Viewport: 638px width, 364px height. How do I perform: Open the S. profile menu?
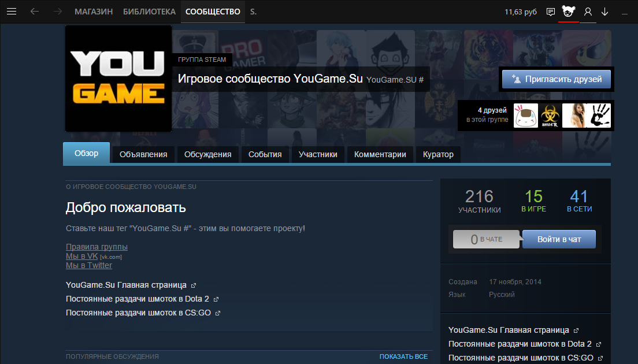(x=253, y=12)
